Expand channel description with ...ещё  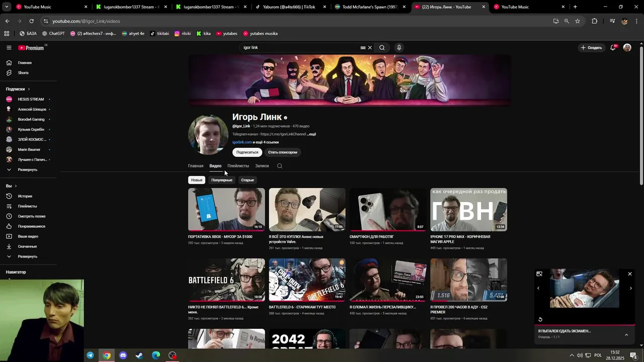point(312,134)
